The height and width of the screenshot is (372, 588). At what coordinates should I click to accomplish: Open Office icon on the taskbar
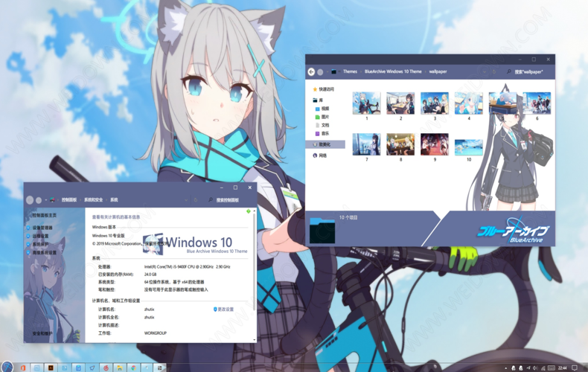coord(23,368)
